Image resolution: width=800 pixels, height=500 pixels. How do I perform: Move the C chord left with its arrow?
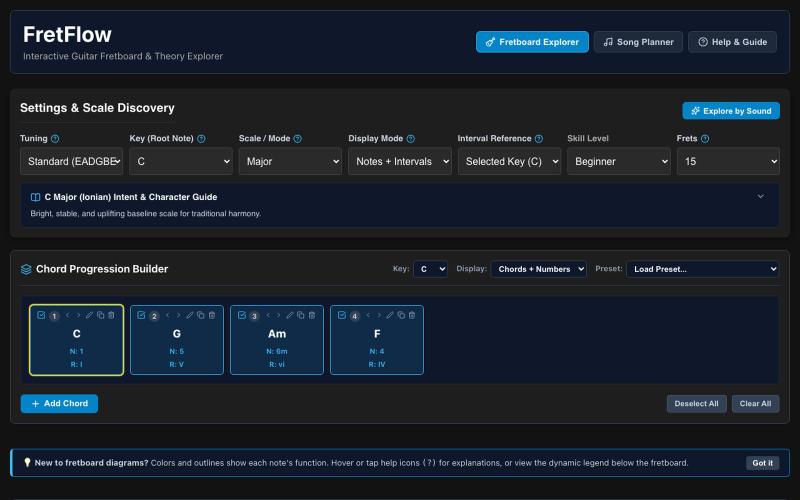click(67, 315)
